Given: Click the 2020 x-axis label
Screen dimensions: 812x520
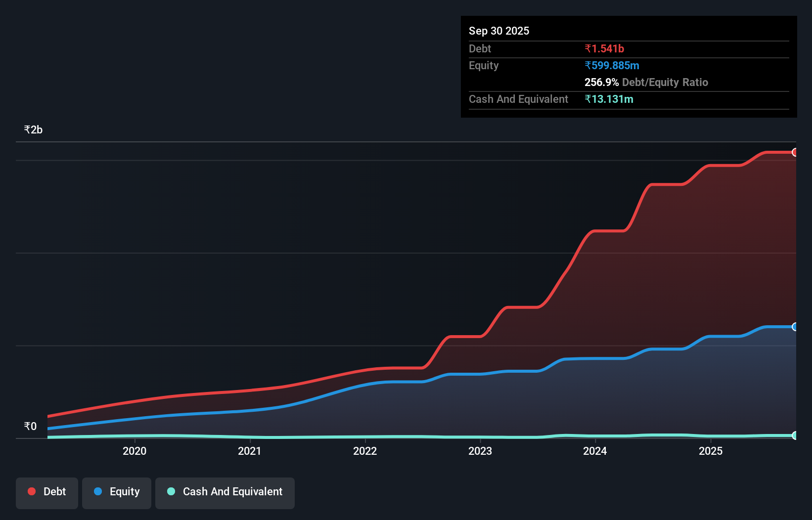Looking at the screenshot, I should click(135, 451).
